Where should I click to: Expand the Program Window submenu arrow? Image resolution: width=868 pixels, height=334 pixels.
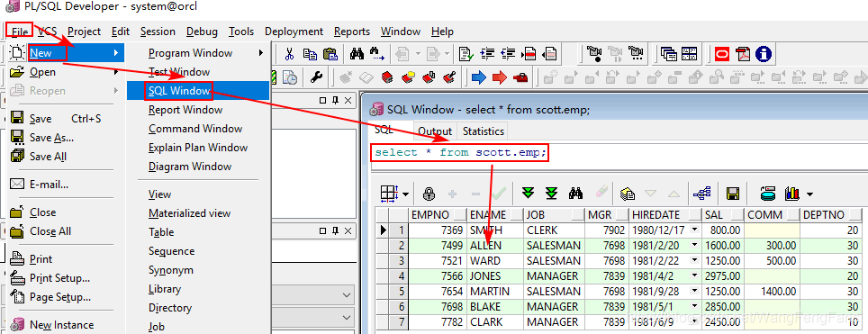[x=261, y=53]
